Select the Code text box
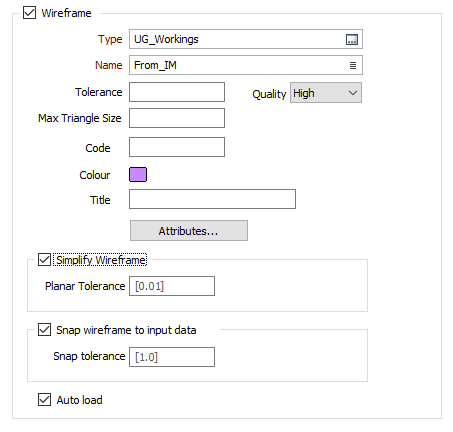The height and width of the screenshot is (432, 453). tap(177, 147)
